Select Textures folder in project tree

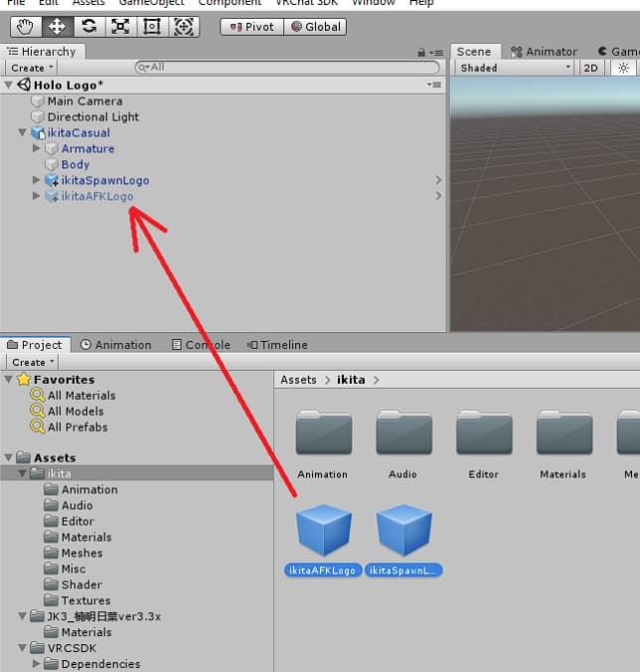85,600
